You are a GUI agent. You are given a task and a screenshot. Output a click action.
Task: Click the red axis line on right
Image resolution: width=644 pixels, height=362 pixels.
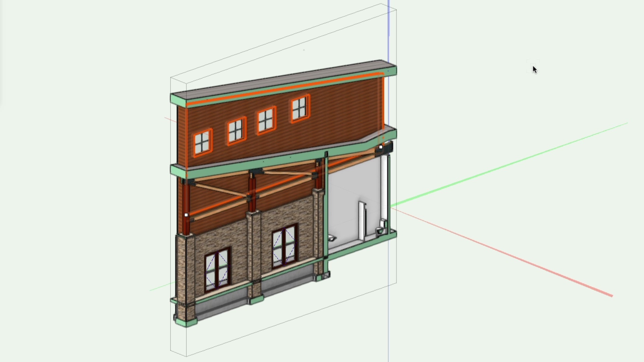click(x=503, y=252)
